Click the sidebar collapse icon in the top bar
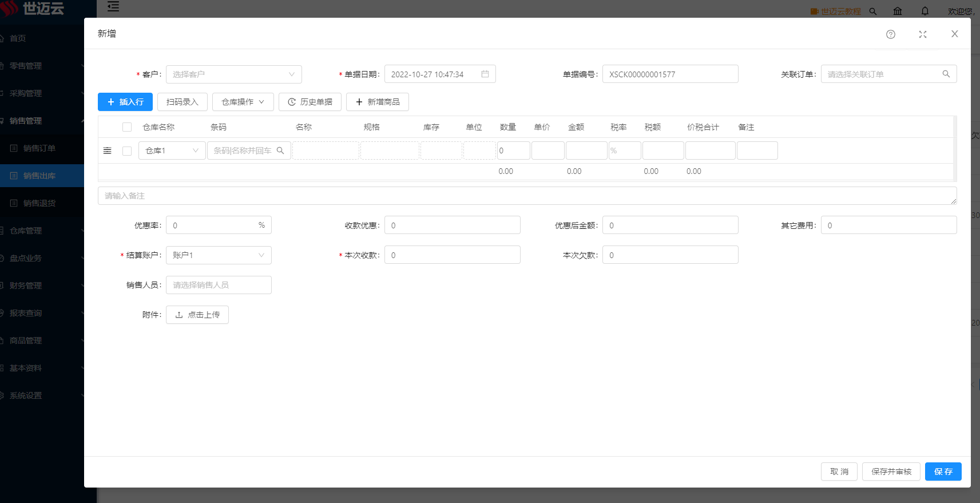 (x=113, y=7)
